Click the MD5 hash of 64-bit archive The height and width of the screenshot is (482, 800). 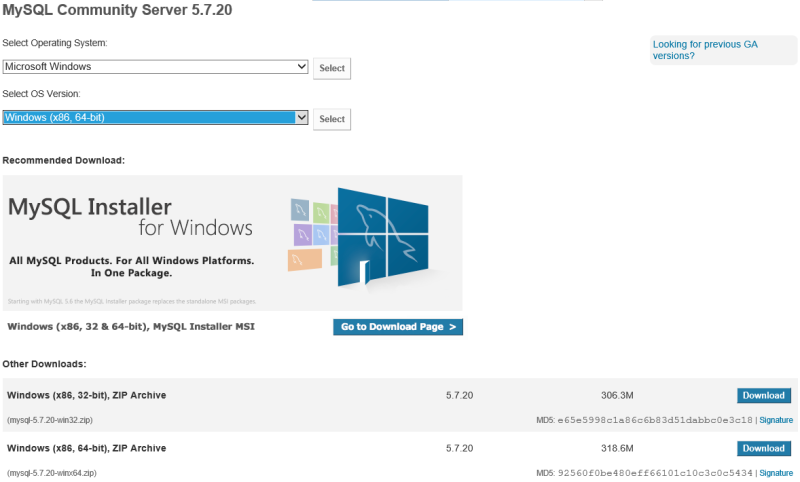[655, 473]
